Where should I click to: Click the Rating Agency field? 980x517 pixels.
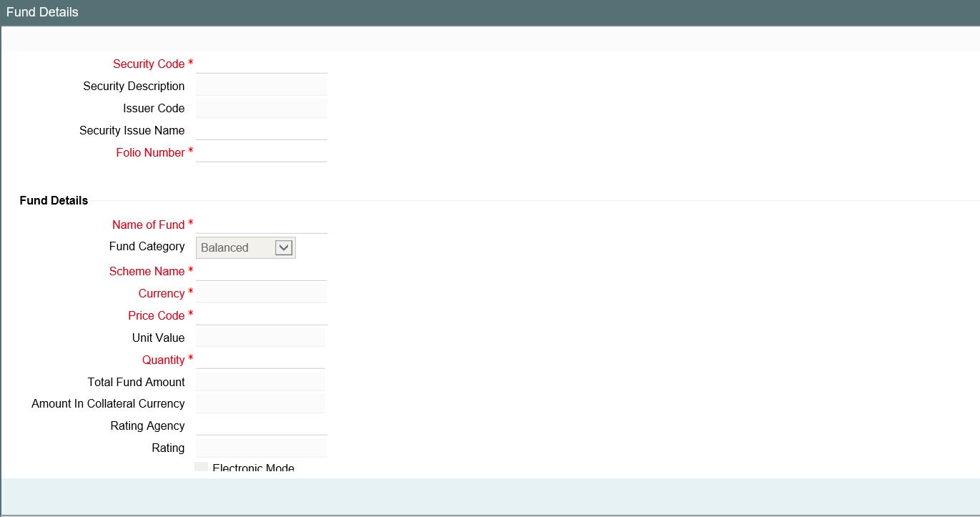[262, 426]
